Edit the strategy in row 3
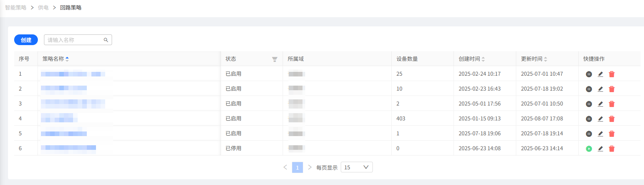Image resolution: width=644 pixels, height=185 pixels. 600,104
